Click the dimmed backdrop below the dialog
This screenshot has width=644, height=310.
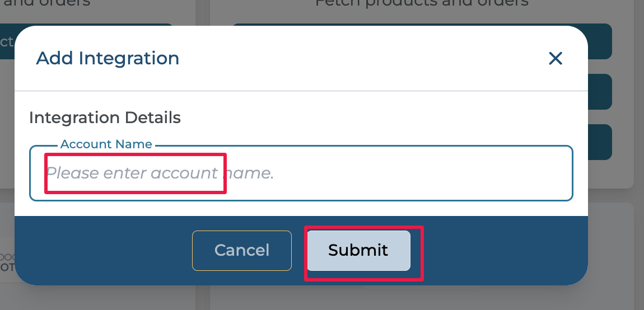pyautogui.click(x=336, y=298)
